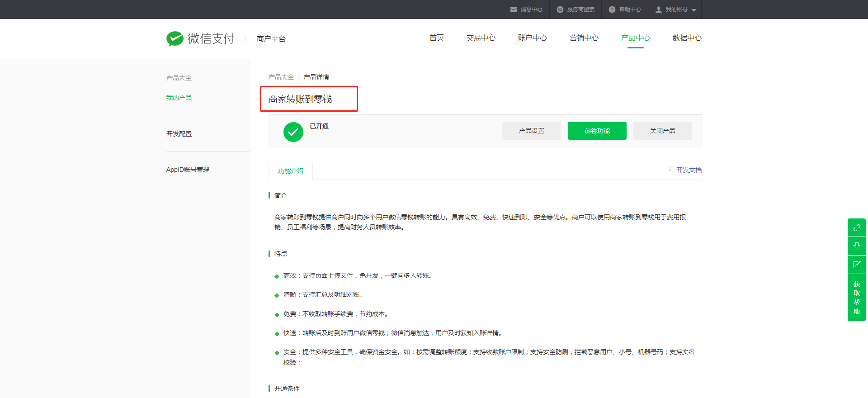Select 我的产品 in the sidebar
Screen dimensions: 868x398
(x=179, y=98)
